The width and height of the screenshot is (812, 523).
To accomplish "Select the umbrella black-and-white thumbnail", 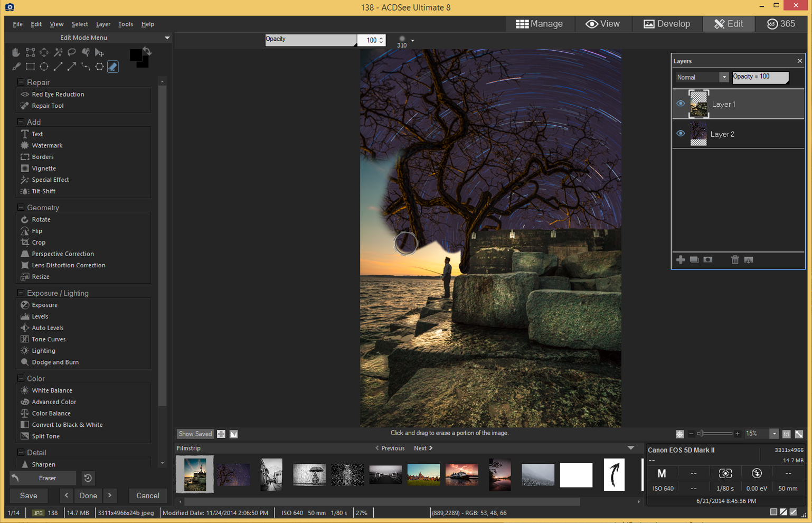I will click(x=309, y=474).
